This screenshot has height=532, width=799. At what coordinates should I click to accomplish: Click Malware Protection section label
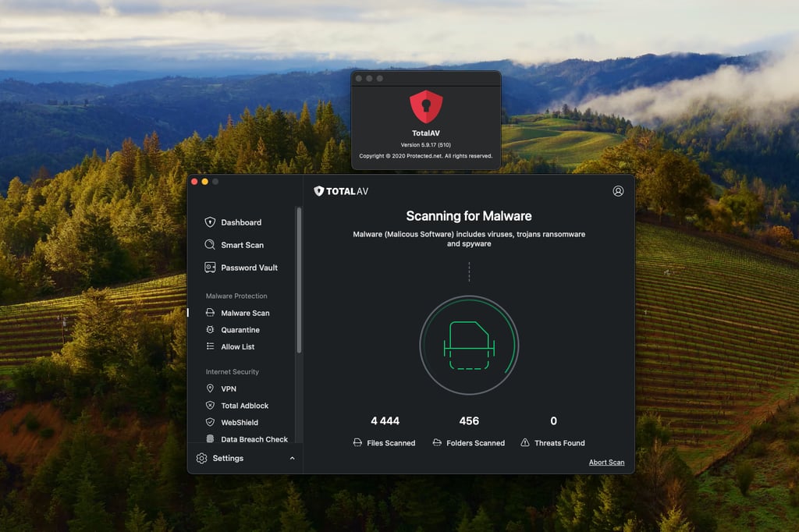[236, 296]
